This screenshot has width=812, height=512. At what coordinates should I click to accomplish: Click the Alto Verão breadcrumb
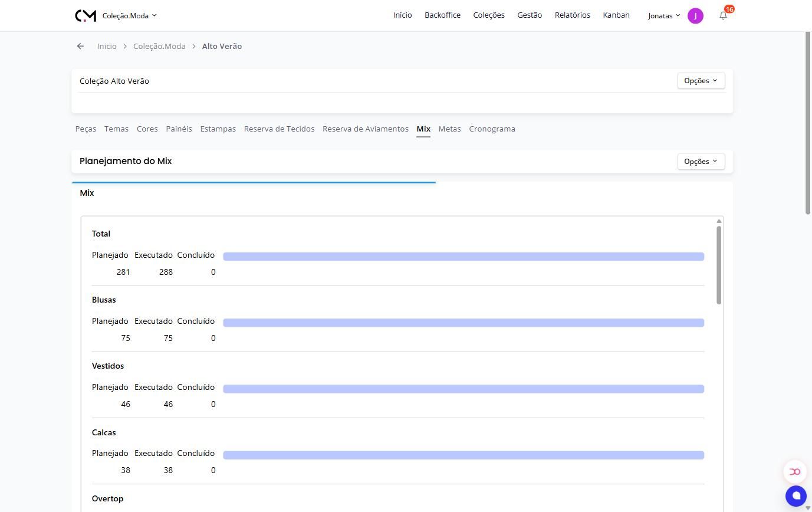(x=222, y=47)
